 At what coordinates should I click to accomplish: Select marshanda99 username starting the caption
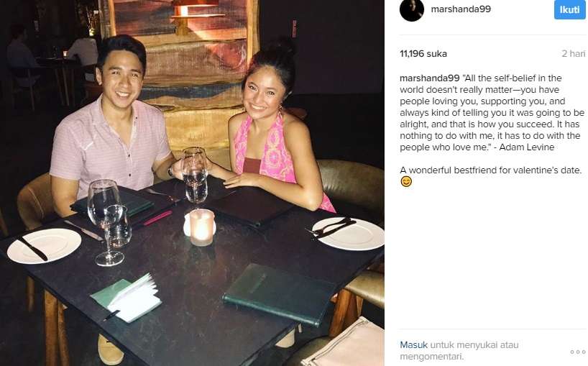pos(429,78)
